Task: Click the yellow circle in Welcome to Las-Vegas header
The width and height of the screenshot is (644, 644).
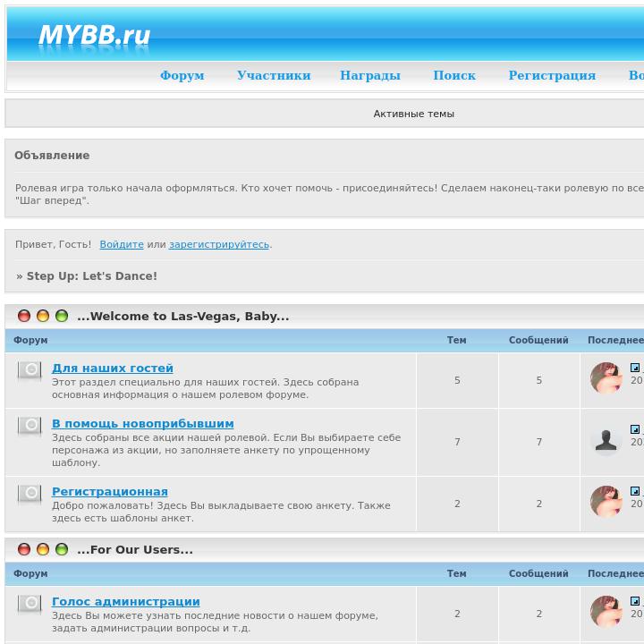Action: [x=43, y=316]
